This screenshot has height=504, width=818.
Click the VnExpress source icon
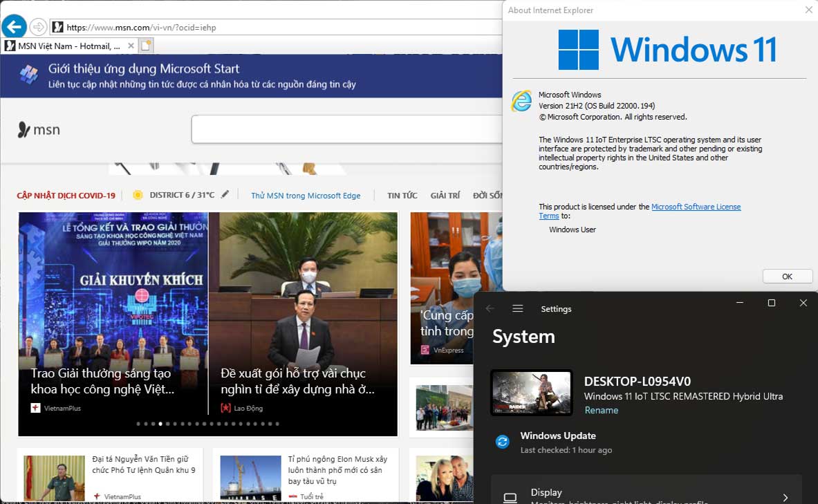click(x=425, y=350)
